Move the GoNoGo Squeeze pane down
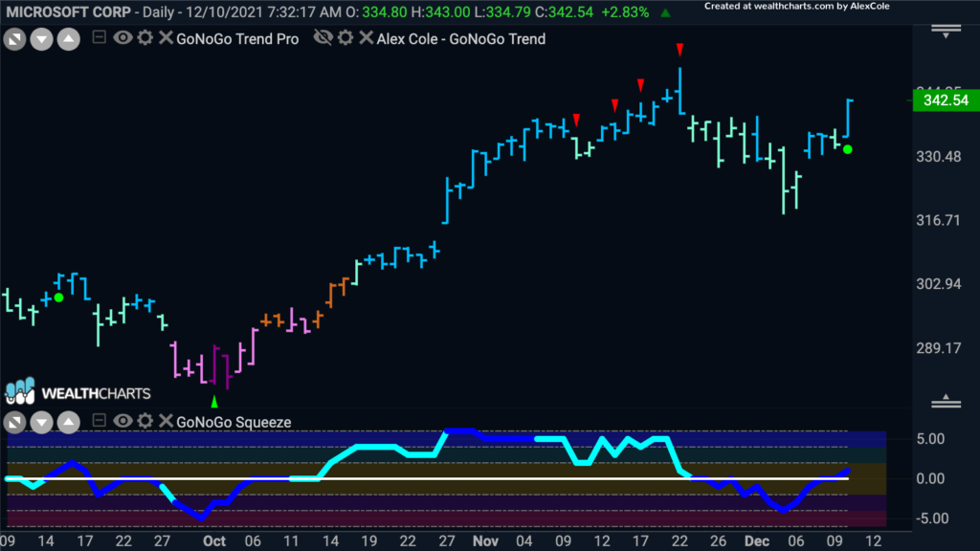 [41, 422]
